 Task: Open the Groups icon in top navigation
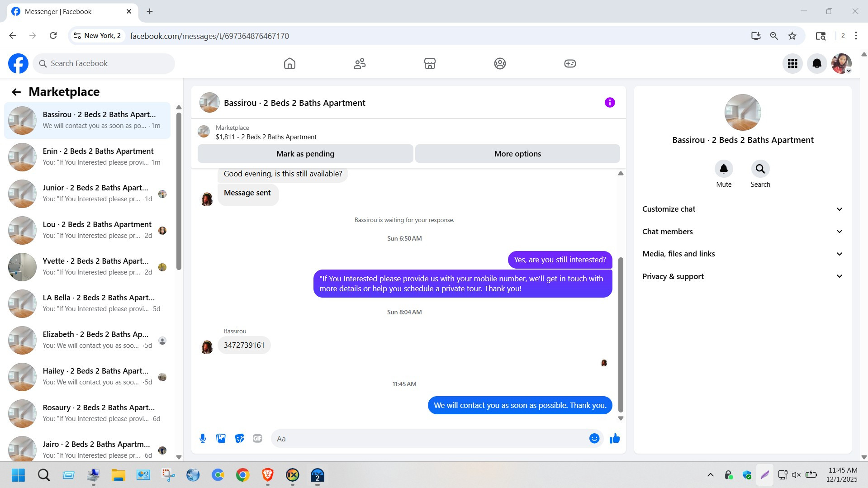pyautogui.click(x=500, y=64)
